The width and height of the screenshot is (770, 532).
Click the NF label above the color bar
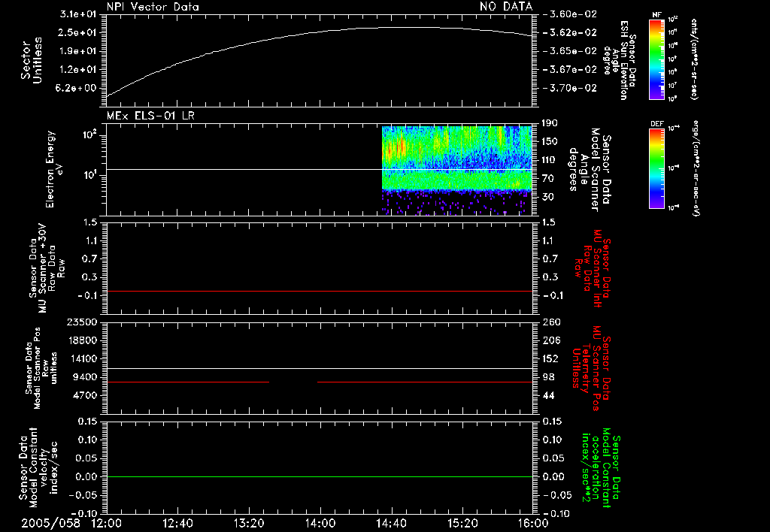[x=656, y=15]
